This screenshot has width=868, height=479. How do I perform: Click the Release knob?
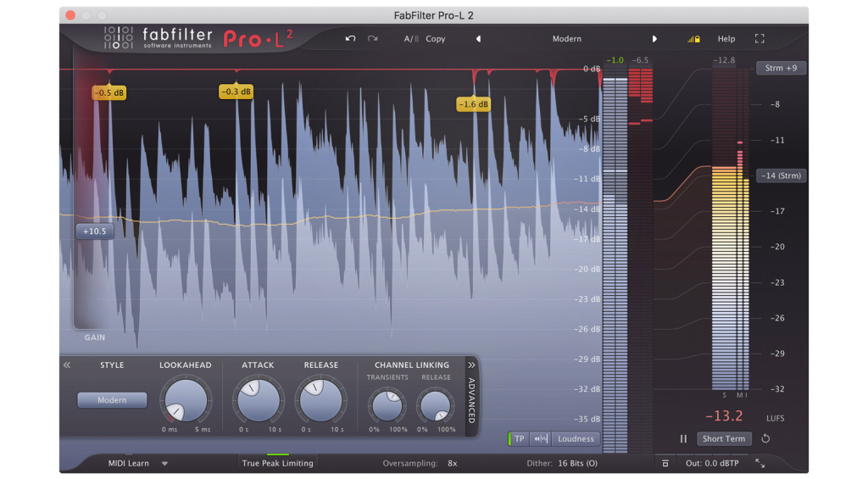click(x=320, y=400)
